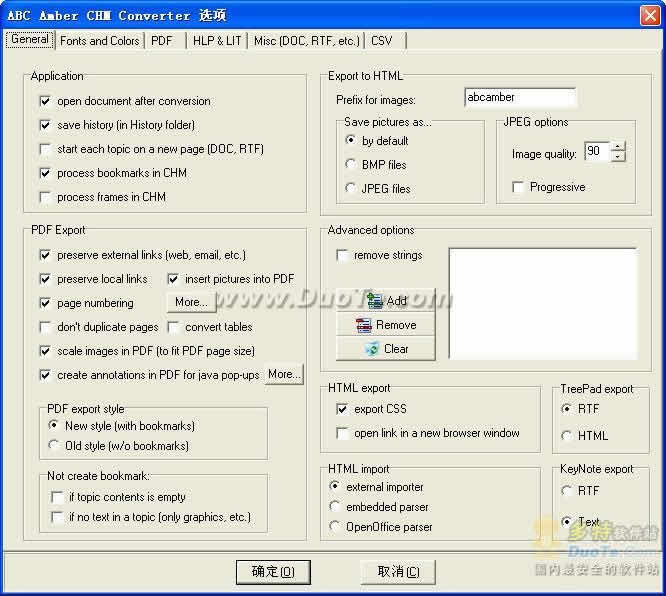Image resolution: width=666 pixels, height=596 pixels.
Task: Select RTF for KeyNote export
Action: [566, 491]
